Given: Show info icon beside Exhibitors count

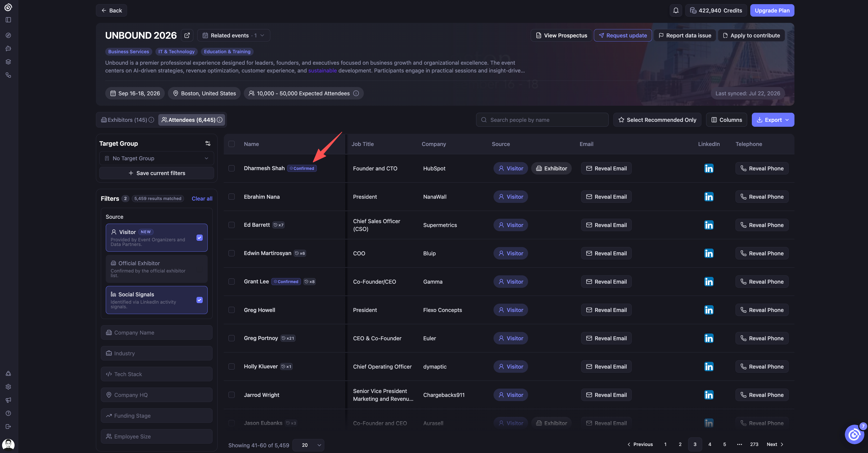Looking at the screenshot, I should click(151, 120).
